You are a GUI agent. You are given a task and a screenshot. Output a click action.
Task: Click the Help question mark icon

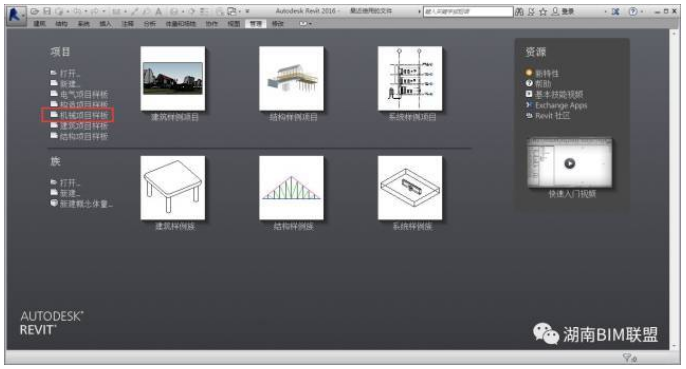pos(633,12)
